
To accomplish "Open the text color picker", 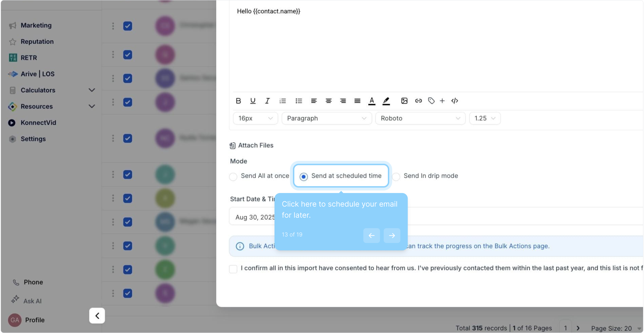I will [x=372, y=101].
